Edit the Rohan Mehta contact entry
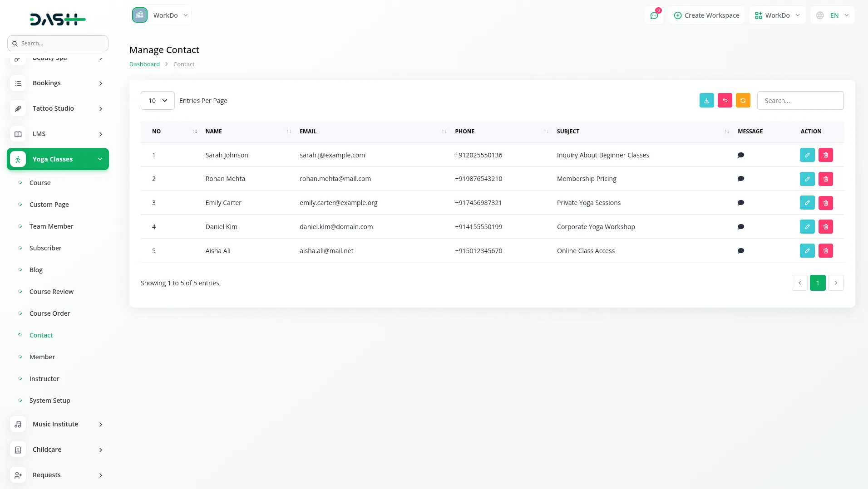 pos(807,179)
